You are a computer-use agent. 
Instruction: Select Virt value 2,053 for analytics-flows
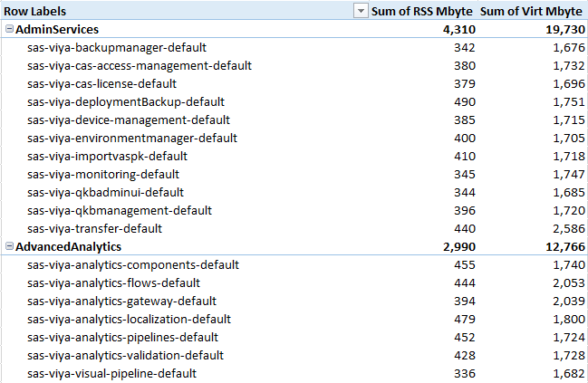(569, 283)
